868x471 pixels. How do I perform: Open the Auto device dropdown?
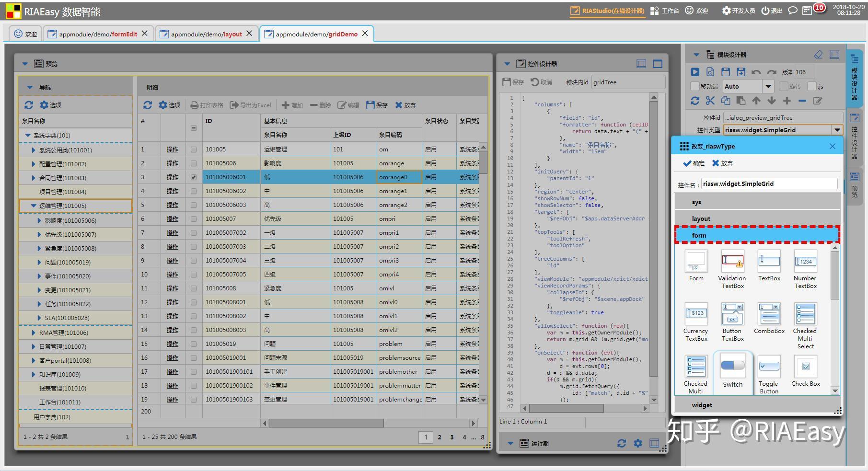(768, 86)
